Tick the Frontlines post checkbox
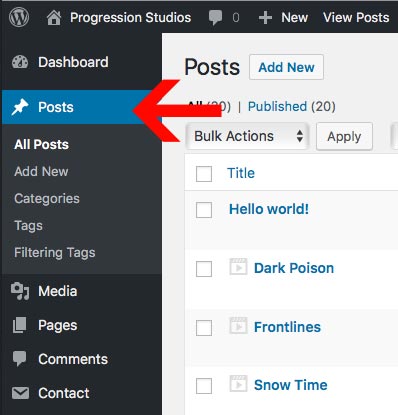 point(204,328)
